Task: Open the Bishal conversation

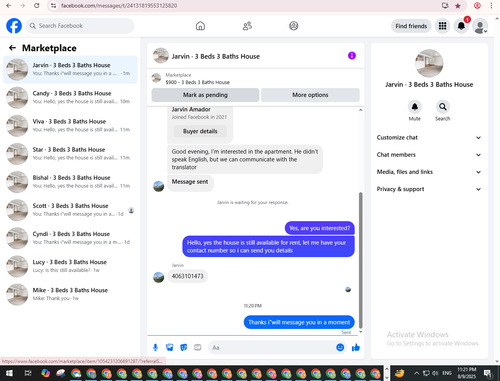Action: pos(70,182)
